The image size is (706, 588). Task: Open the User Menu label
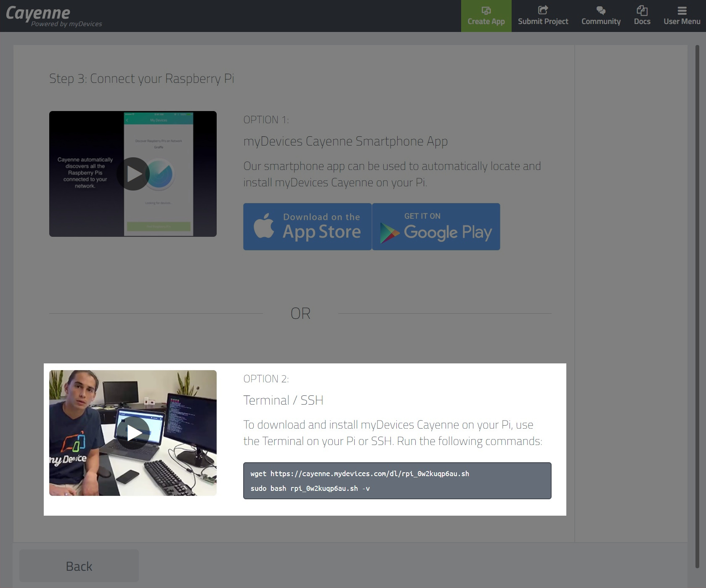682,21
